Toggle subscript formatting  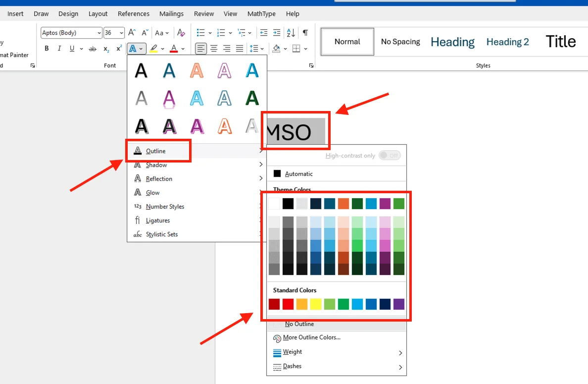(x=106, y=49)
